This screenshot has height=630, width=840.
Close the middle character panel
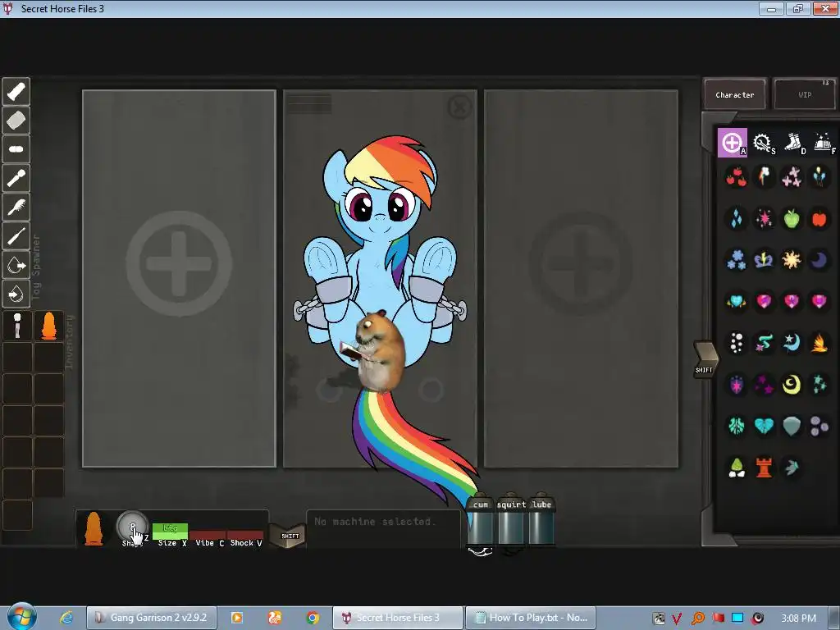pos(459,107)
